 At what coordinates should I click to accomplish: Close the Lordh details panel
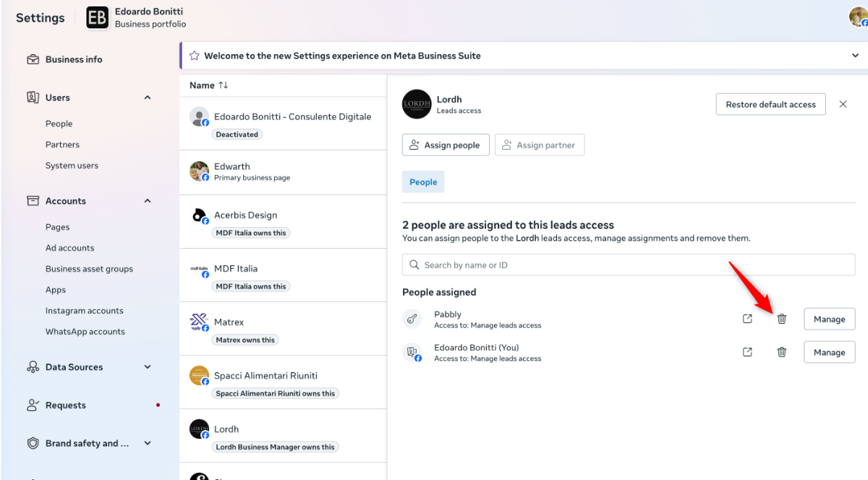843,104
